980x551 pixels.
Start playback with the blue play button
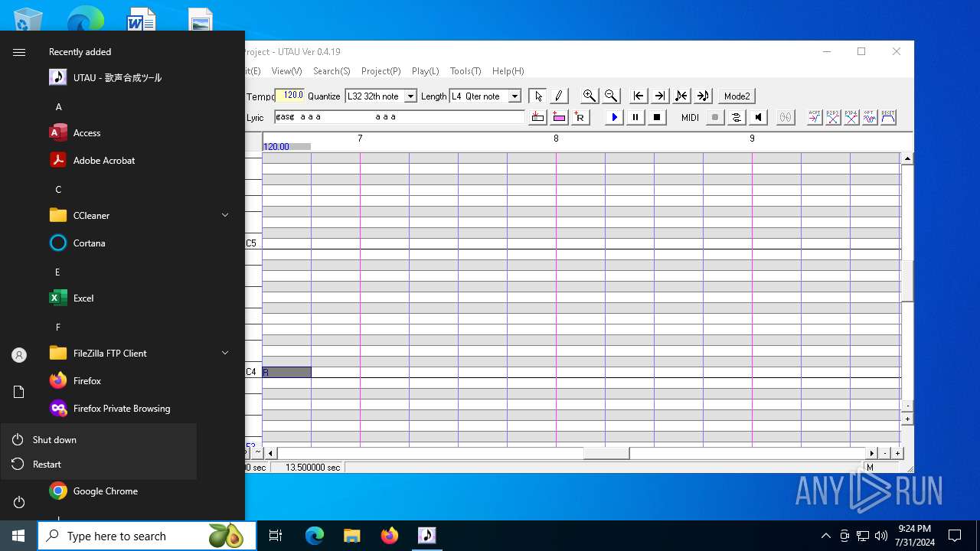tap(614, 117)
